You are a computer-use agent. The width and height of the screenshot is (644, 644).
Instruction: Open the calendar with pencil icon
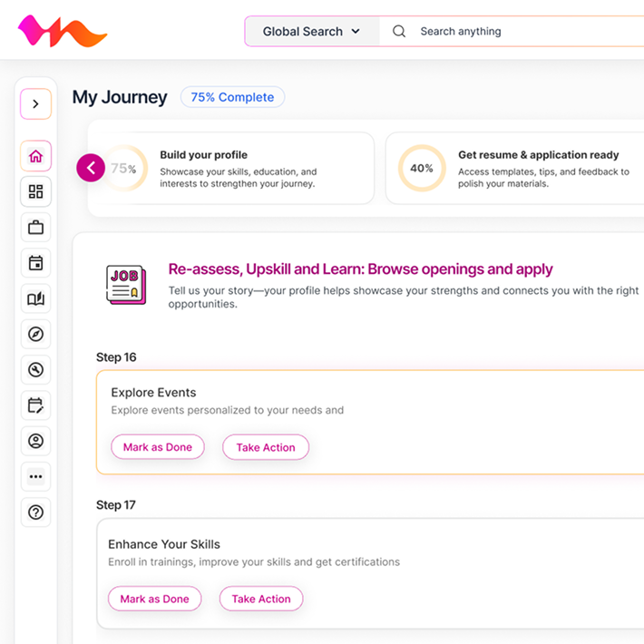click(35, 405)
